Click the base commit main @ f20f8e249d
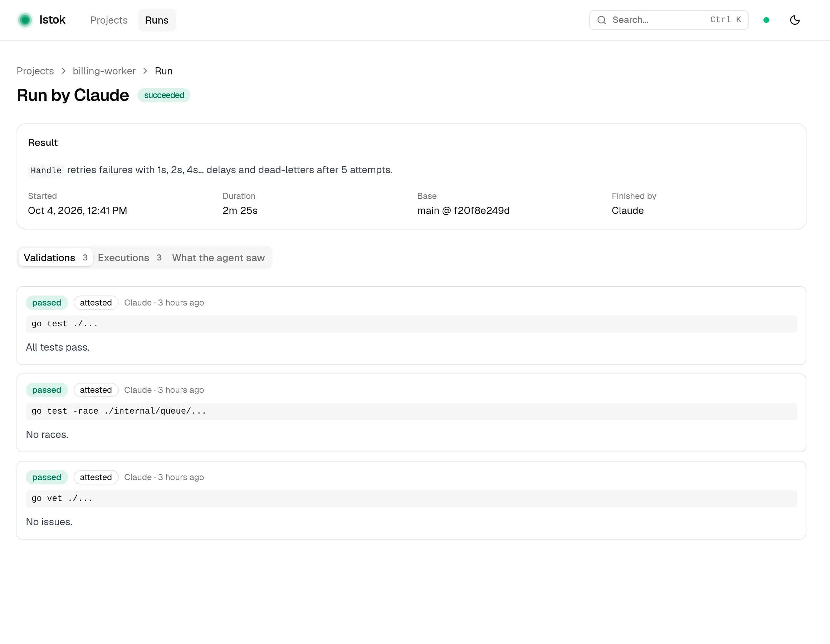830x644 pixels. point(463,211)
